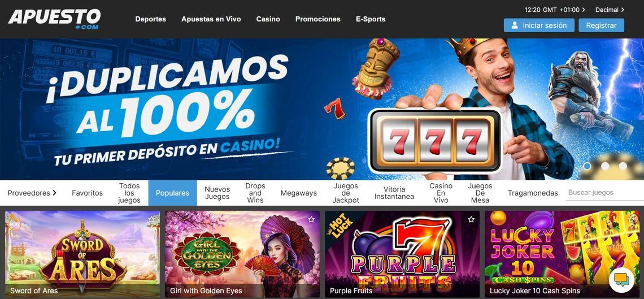644x299 pixels.
Task: Open the Decimal odds format dropdown
Action: [x=610, y=10]
